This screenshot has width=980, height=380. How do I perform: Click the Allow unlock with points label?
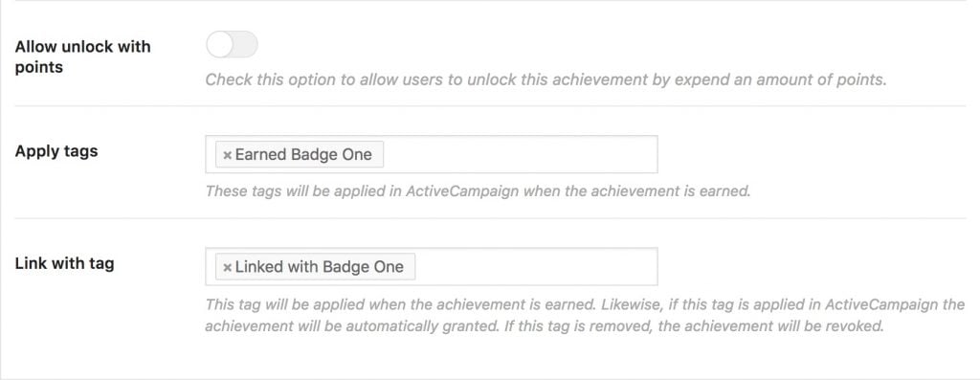point(82,56)
